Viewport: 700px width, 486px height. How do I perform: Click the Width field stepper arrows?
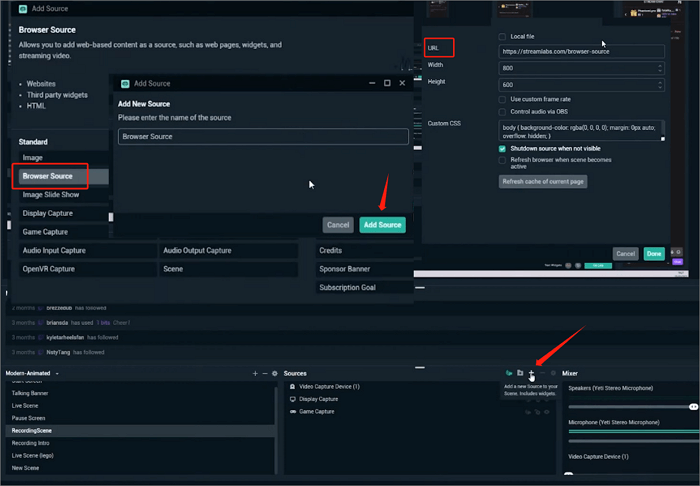[x=660, y=67]
